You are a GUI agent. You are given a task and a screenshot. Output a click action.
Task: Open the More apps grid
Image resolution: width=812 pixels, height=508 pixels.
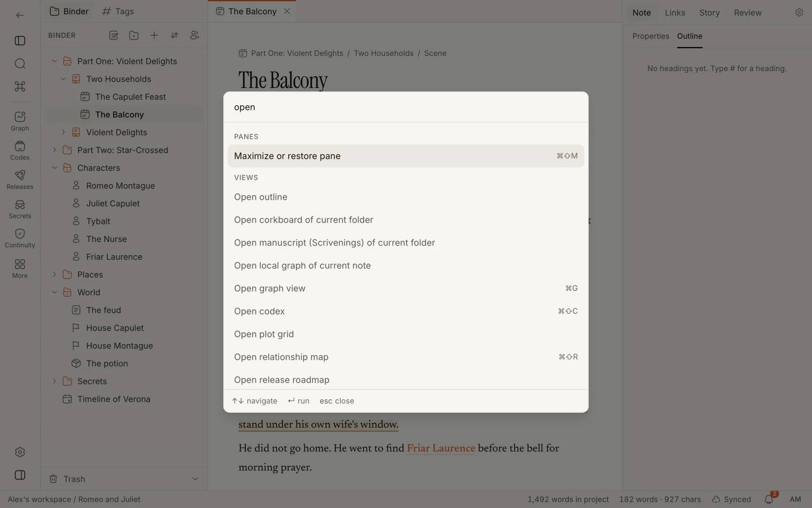[x=20, y=269]
